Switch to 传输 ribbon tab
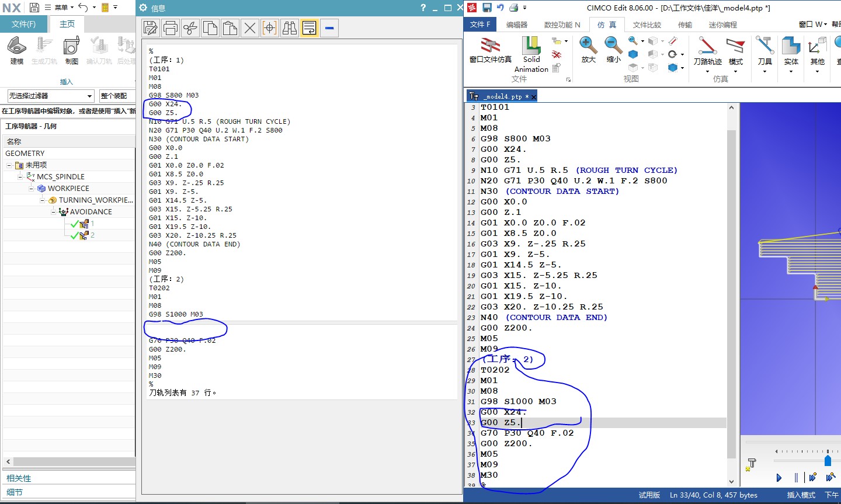The width and height of the screenshot is (841, 504). (x=685, y=25)
